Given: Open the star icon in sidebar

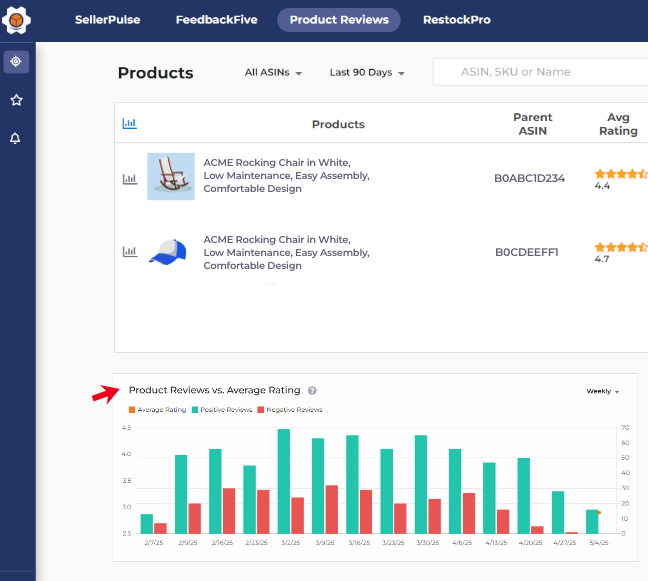Looking at the screenshot, I should coord(16,100).
